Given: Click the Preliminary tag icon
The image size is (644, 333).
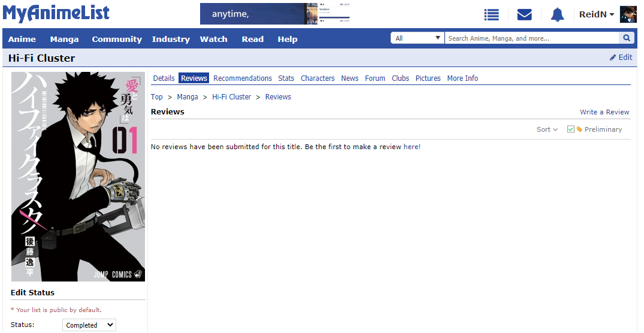Looking at the screenshot, I should pyautogui.click(x=579, y=129).
